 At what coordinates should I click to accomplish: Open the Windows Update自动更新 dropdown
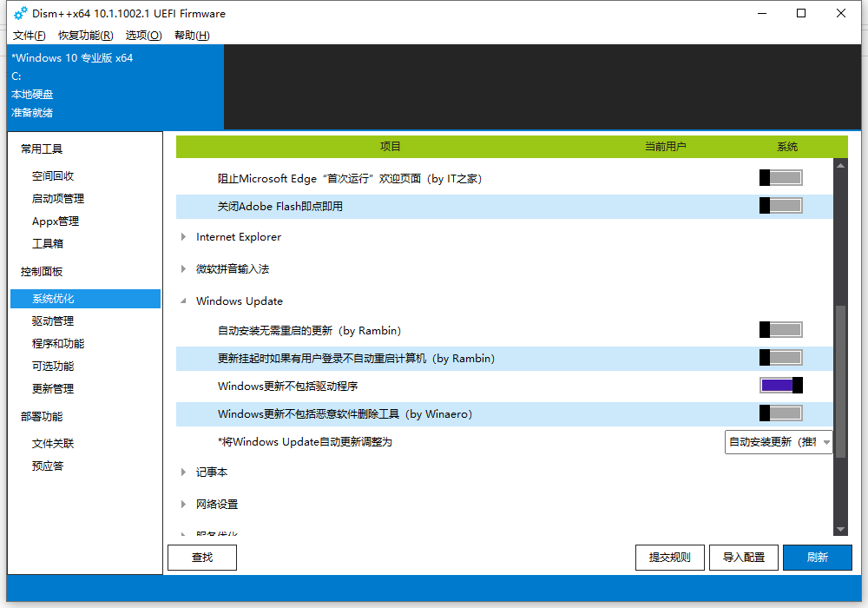[x=779, y=442]
